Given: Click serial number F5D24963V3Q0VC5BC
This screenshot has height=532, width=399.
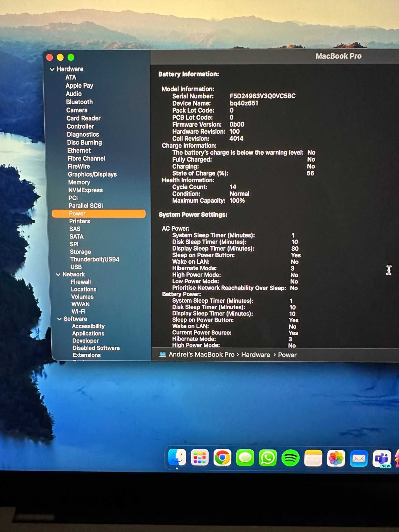Looking at the screenshot, I should [x=263, y=96].
